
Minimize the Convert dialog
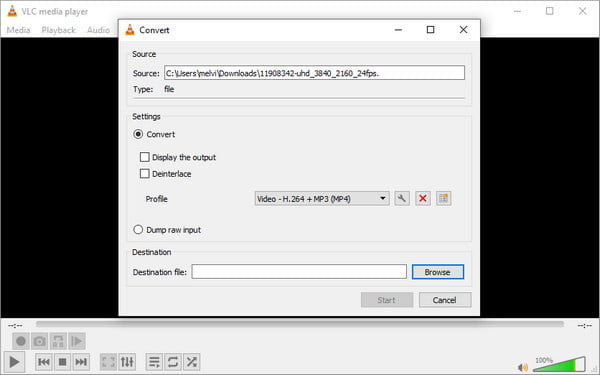(398, 30)
